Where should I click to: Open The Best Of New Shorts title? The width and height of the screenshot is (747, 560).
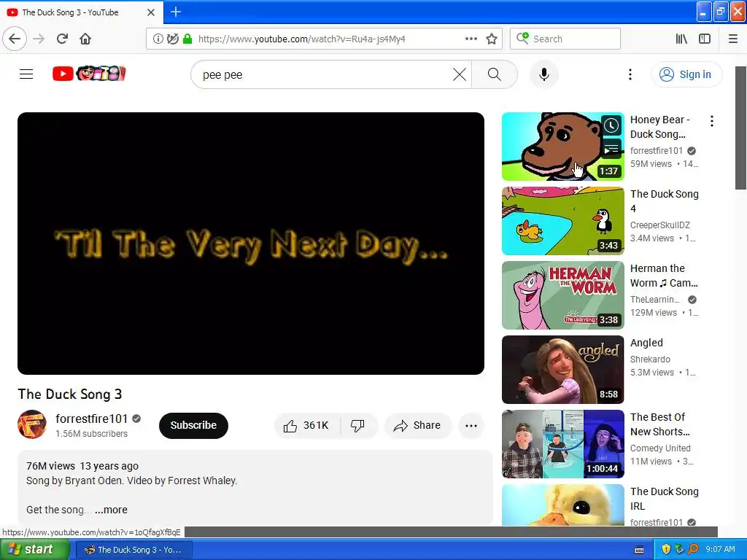pyautogui.click(x=659, y=424)
